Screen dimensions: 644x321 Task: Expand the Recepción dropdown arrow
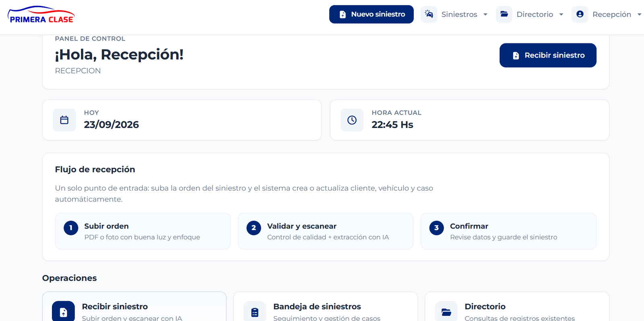coord(639,14)
